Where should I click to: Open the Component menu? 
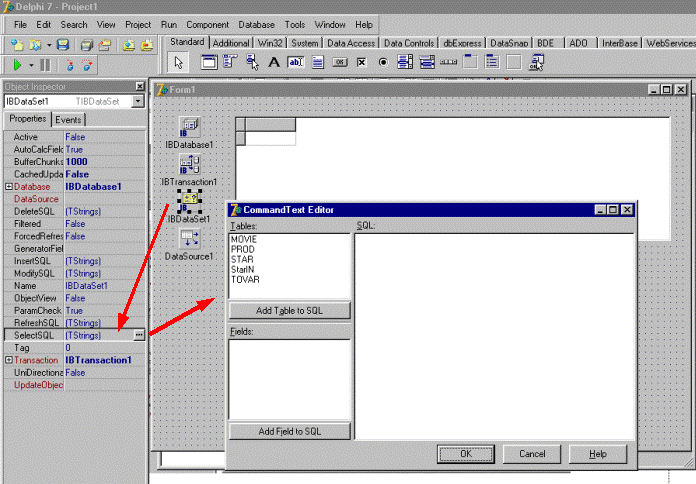tap(207, 25)
